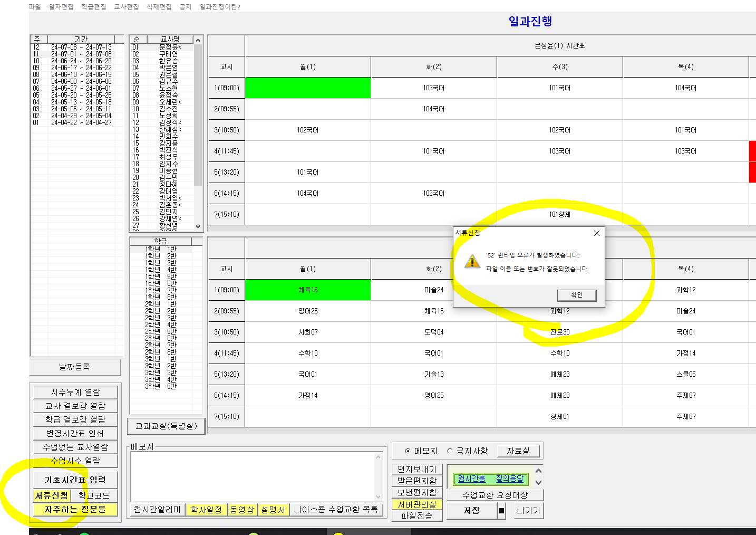Select week 11 row 24-07-01 ~ 24-07-06
756x535 pixels.
tap(77, 54)
